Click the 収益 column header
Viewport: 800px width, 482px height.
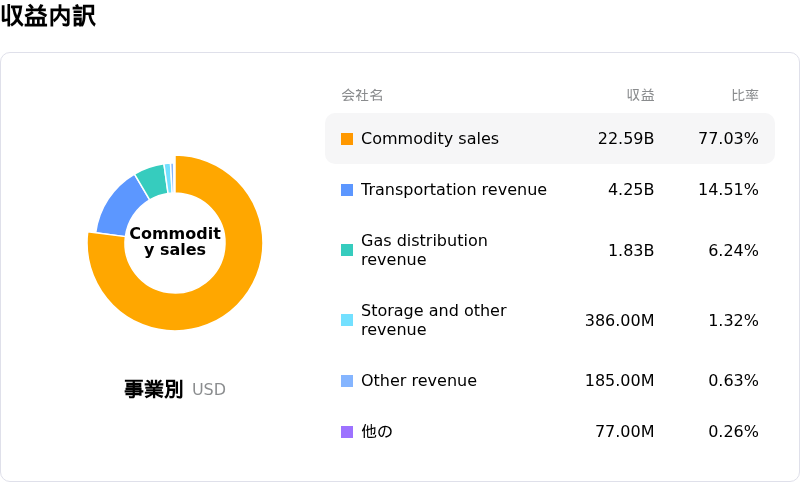(640, 95)
